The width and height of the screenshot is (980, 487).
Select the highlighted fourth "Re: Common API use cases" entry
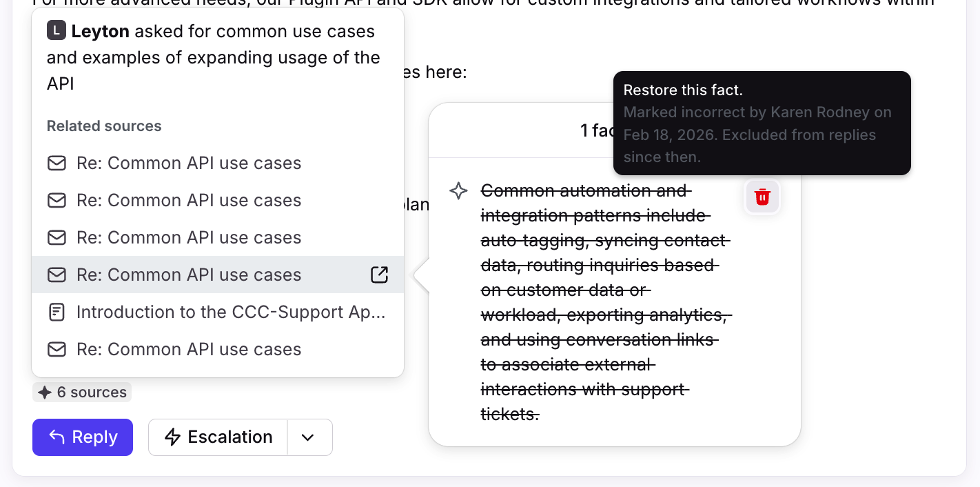click(189, 275)
